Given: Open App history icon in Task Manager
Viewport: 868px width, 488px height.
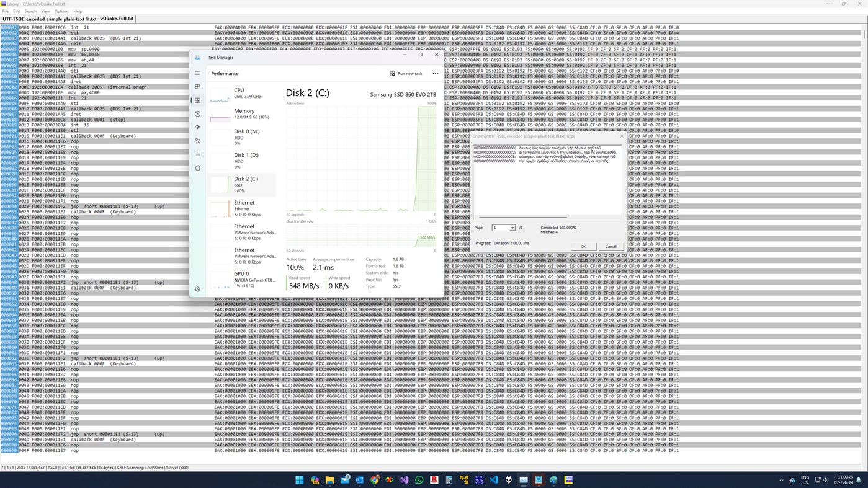Looking at the screenshot, I should (197, 114).
